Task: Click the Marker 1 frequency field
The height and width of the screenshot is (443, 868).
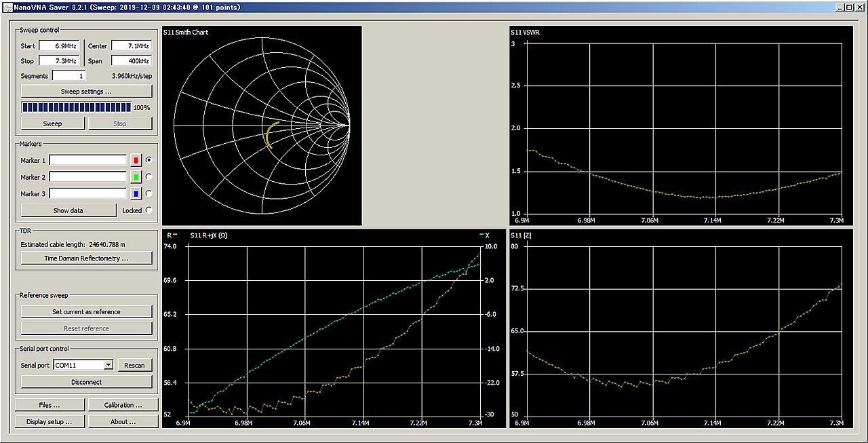Action: point(88,161)
